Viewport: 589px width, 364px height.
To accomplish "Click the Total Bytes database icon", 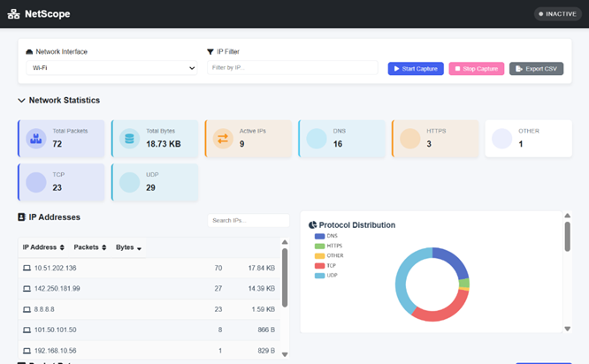I will (x=129, y=138).
